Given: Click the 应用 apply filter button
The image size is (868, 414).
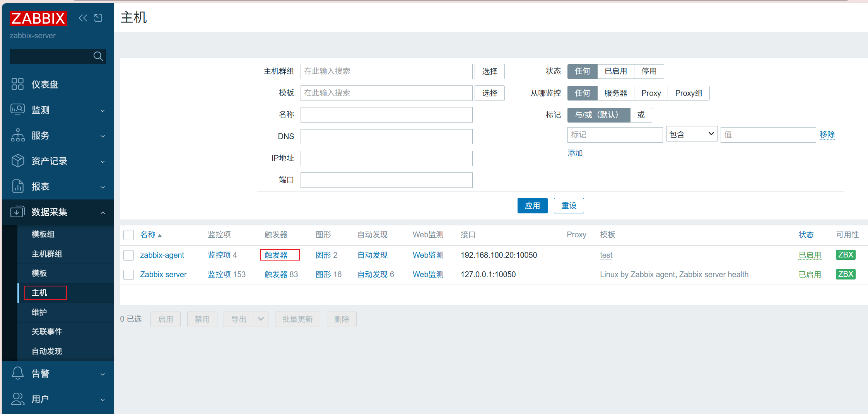Looking at the screenshot, I should click(532, 206).
